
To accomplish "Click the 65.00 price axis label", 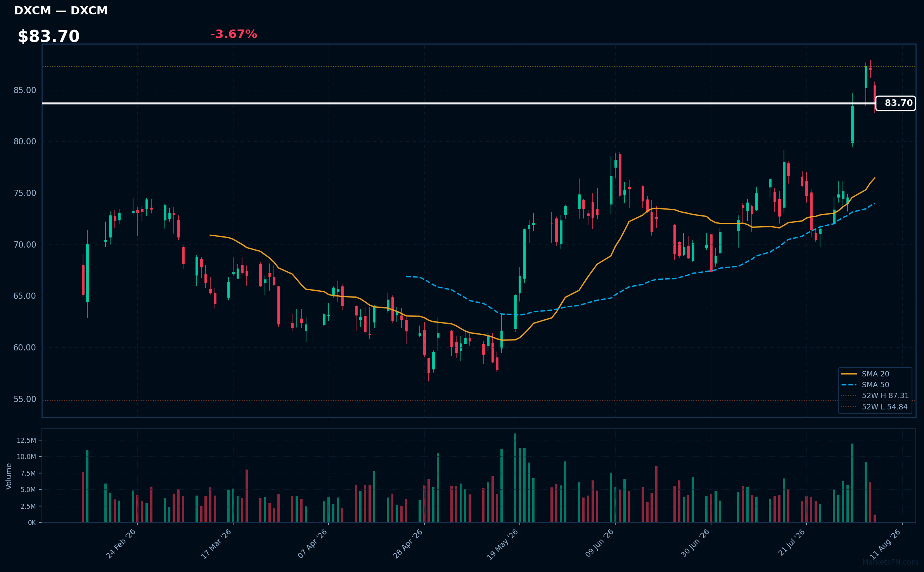I will 25,296.
